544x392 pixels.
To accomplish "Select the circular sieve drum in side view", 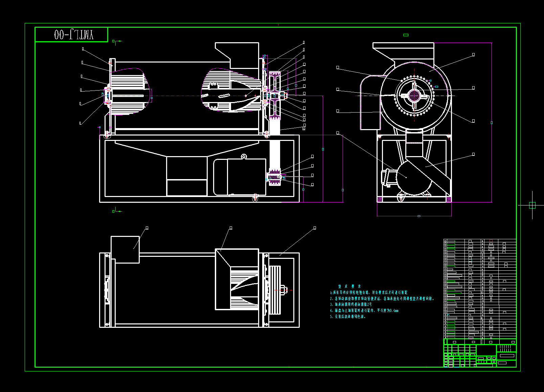I will tap(414, 96).
